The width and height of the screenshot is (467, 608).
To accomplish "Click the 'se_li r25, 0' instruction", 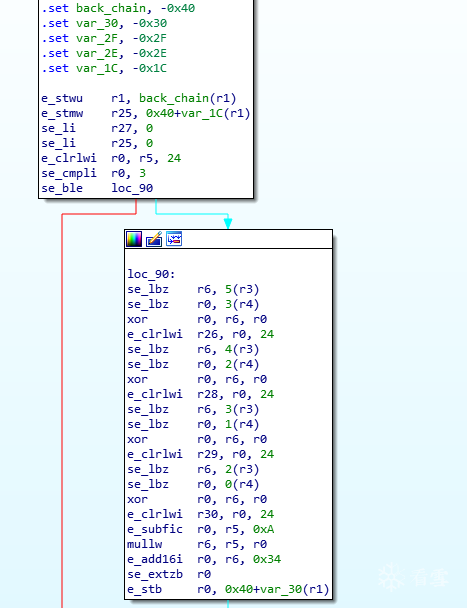I will (97, 143).
